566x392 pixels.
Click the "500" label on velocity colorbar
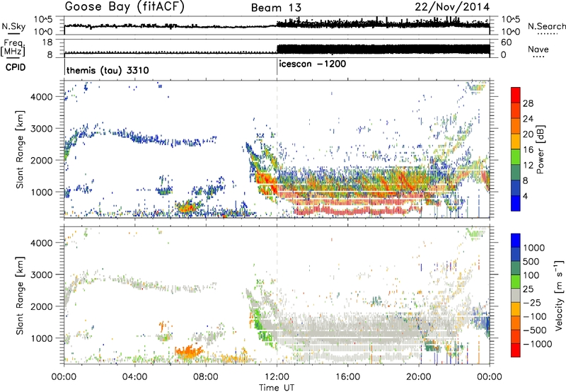click(531, 262)
